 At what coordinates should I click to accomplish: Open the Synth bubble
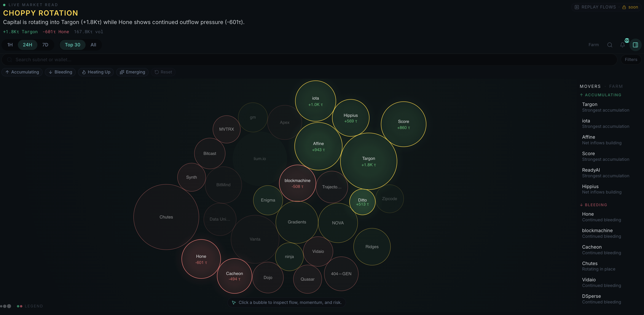(x=191, y=177)
